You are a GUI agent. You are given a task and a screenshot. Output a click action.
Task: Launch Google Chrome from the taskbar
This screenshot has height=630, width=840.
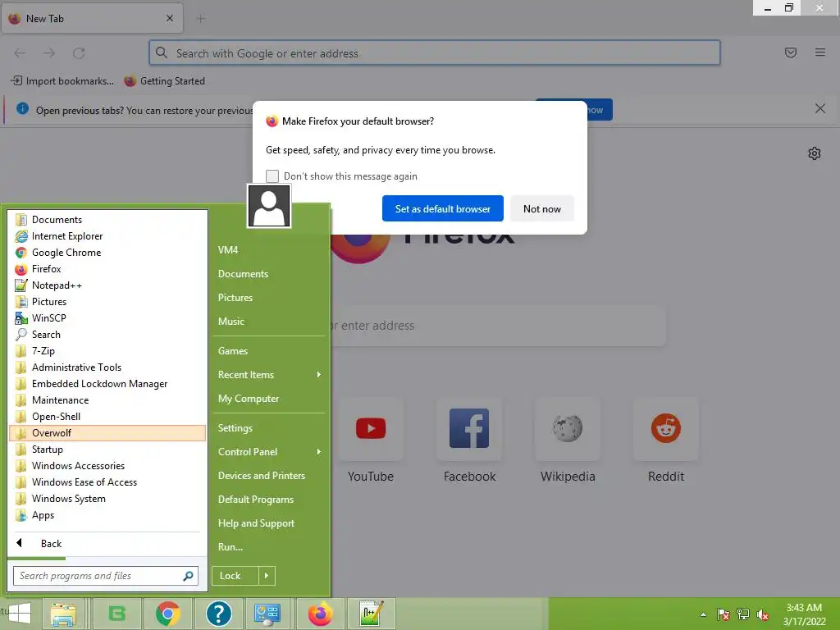(x=167, y=614)
